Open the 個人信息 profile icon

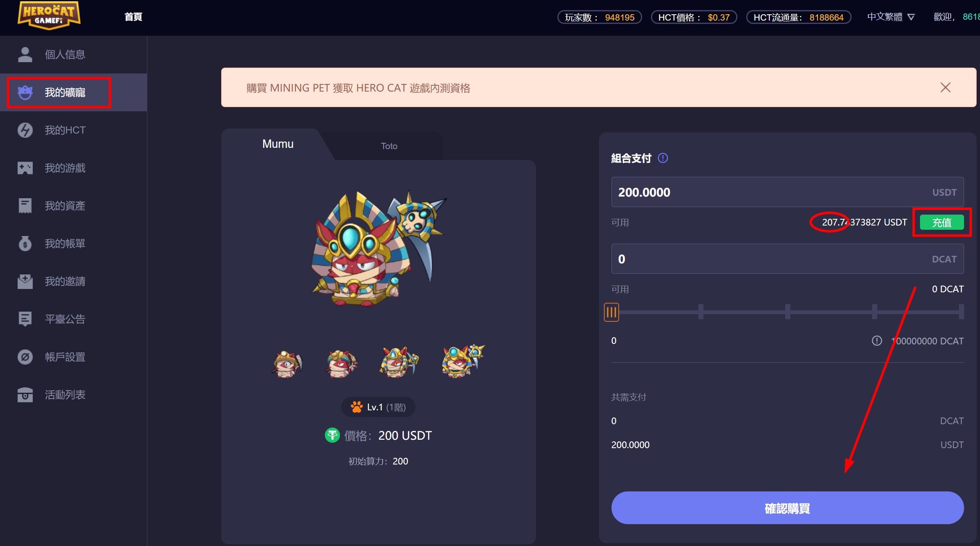[25, 55]
